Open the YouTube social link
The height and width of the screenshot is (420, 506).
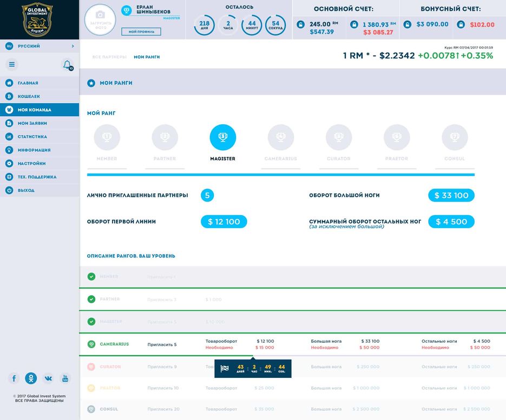(65, 378)
